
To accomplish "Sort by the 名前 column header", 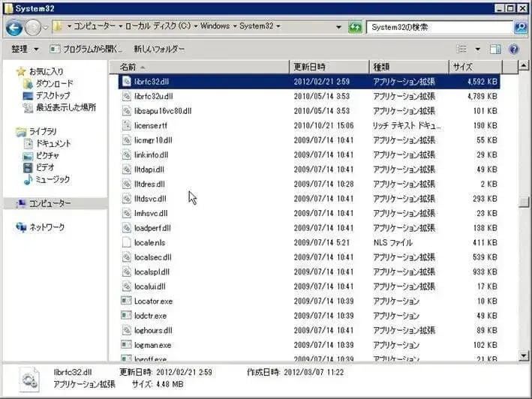I will [200, 67].
